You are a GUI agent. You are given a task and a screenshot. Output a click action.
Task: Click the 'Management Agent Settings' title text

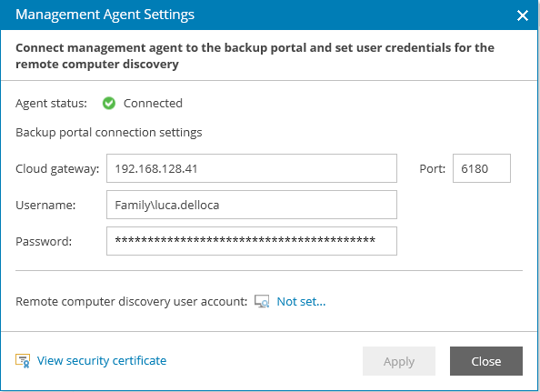click(105, 15)
